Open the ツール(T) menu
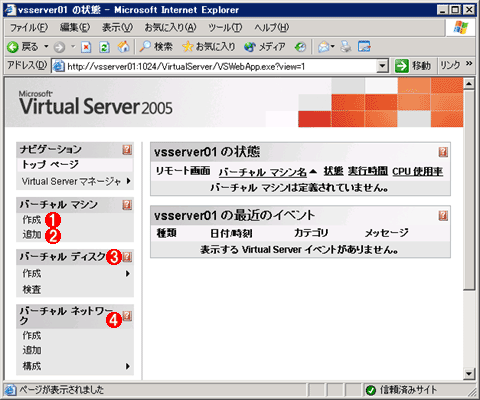Image resolution: width=480 pixels, height=400 pixels. pyautogui.click(x=225, y=28)
